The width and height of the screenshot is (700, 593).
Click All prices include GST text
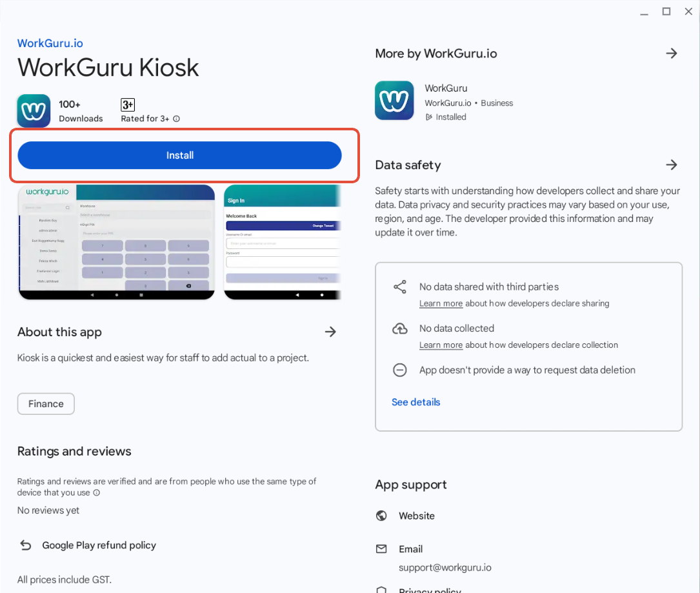pos(65,579)
